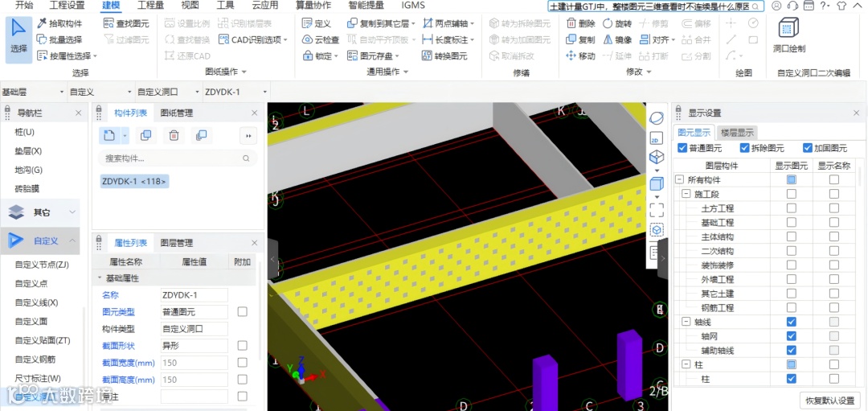
Task: Toggle 显示图元 checkbox for 土方工程
Action: click(792, 208)
